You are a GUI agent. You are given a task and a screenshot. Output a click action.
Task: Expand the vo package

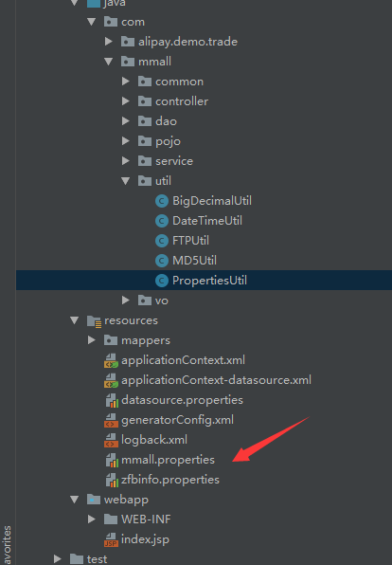(125, 301)
